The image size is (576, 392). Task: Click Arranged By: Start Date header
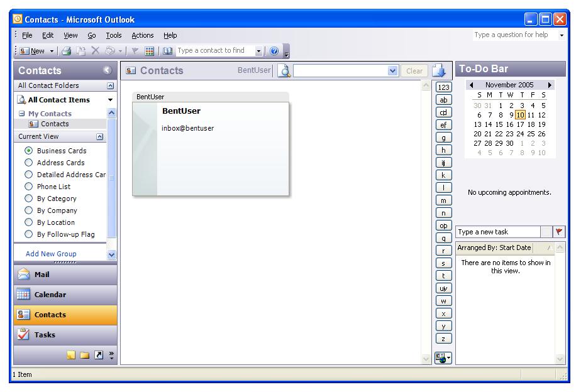pyautogui.click(x=494, y=248)
